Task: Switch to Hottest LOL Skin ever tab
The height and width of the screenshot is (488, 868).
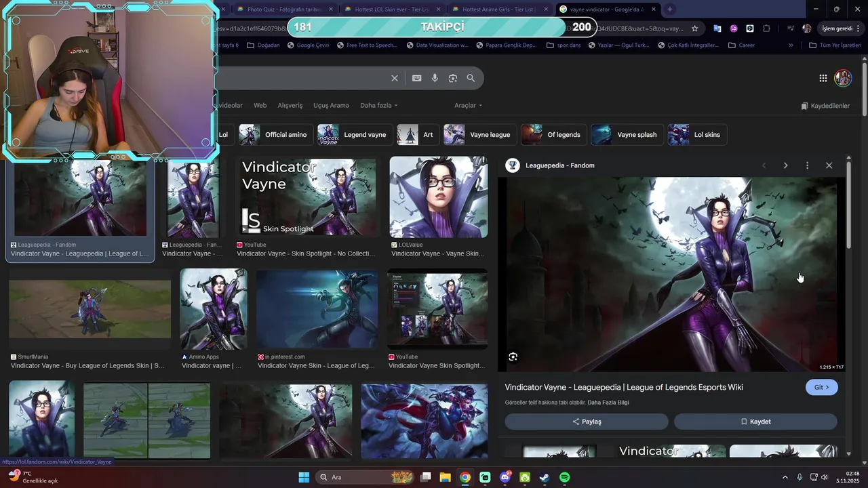Action: pos(392,9)
